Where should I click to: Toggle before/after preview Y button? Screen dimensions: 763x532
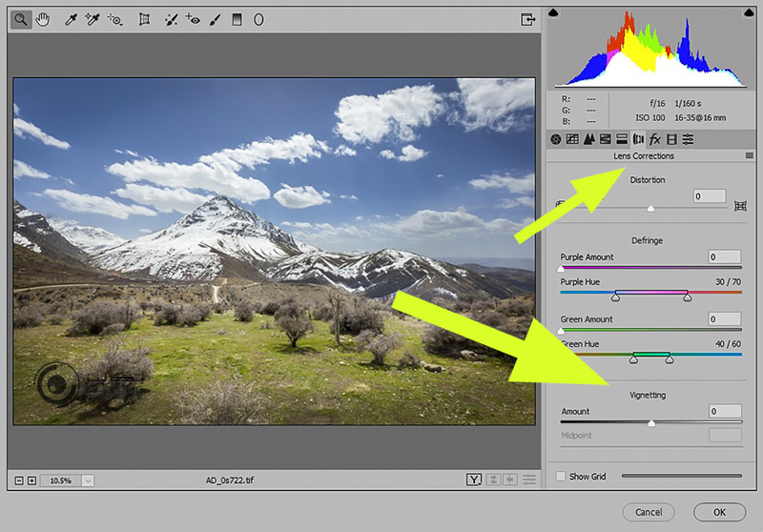(474, 480)
